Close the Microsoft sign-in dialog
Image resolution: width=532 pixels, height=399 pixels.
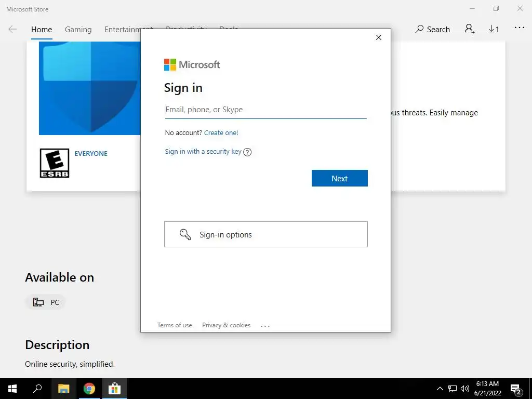379,37
